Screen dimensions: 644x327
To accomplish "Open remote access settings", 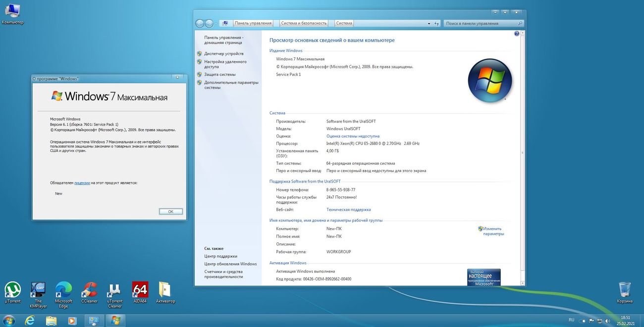I will 225,64.
